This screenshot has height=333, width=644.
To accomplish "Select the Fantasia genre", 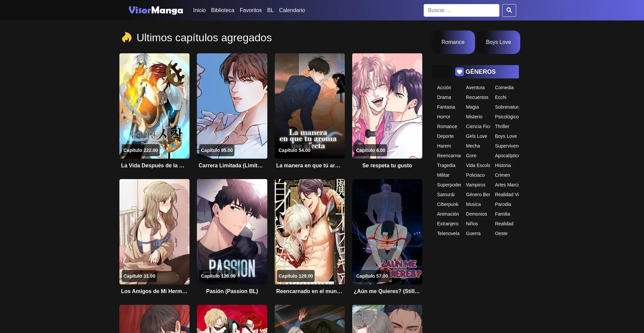I will tap(446, 107).
